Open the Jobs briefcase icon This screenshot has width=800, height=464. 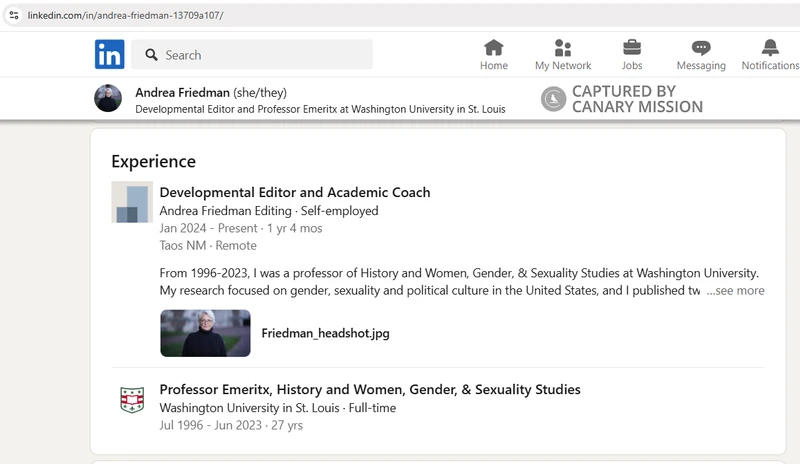(632, 48)
